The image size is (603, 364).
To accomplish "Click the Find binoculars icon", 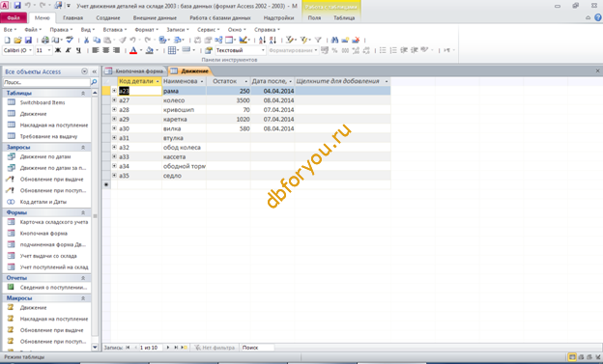I will pyautogui.click(x=334, y=40).
